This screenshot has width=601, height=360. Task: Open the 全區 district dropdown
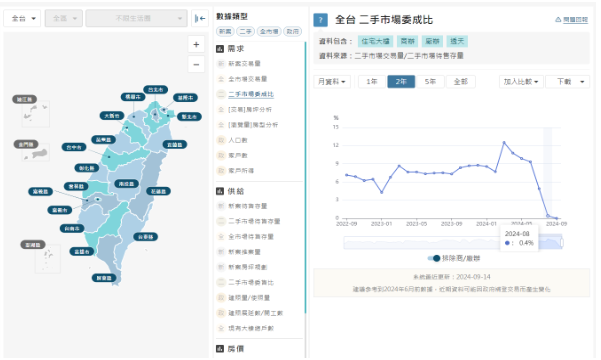point(64,18)
